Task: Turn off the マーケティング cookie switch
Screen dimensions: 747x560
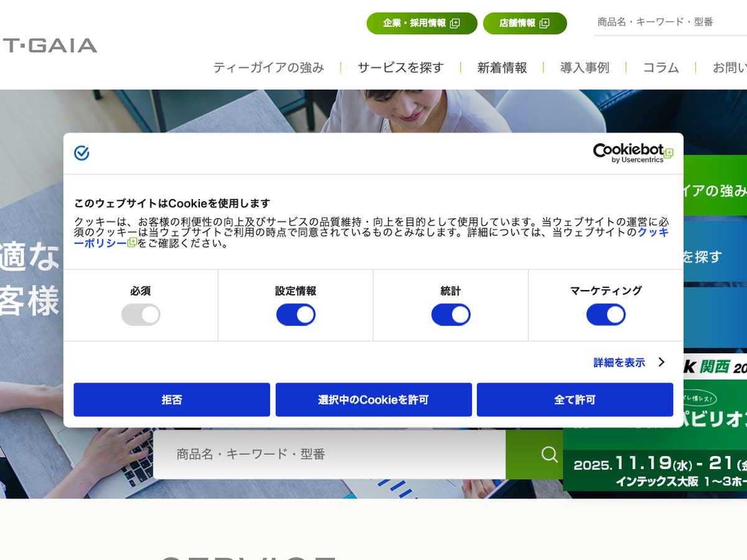Action: (606, 315)
